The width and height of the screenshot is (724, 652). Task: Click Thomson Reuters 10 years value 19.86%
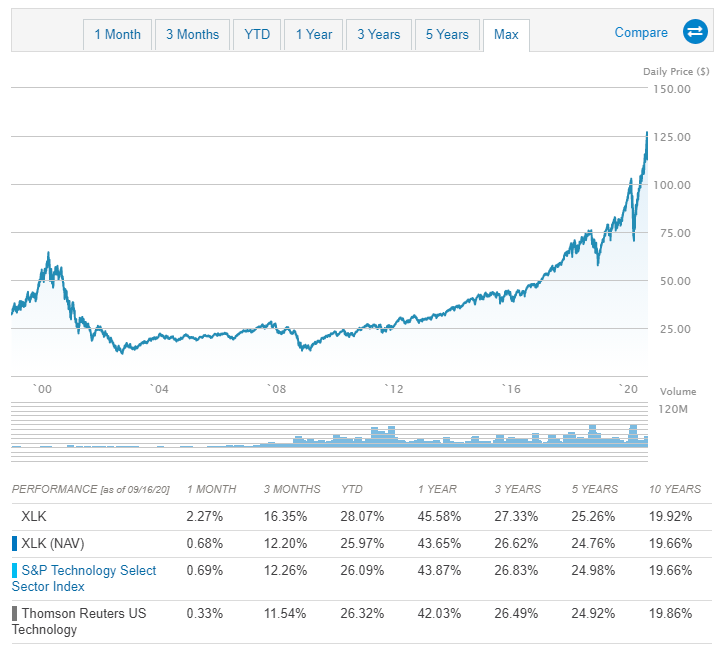[670, 614]
